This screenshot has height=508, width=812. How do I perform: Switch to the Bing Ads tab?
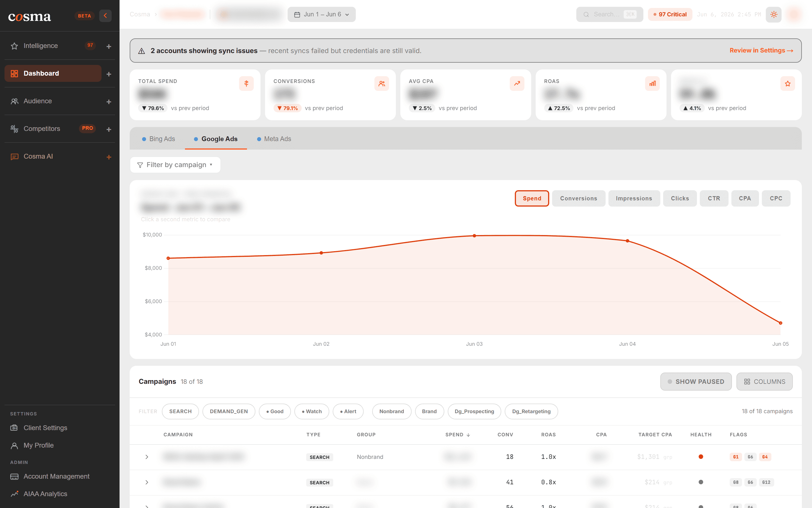point(158,139)
